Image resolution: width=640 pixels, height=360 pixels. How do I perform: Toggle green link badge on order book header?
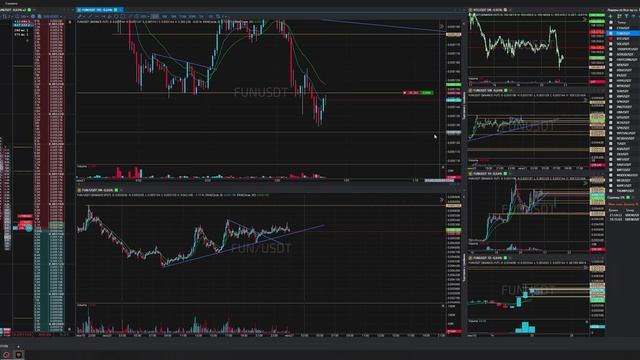point(29,10)
